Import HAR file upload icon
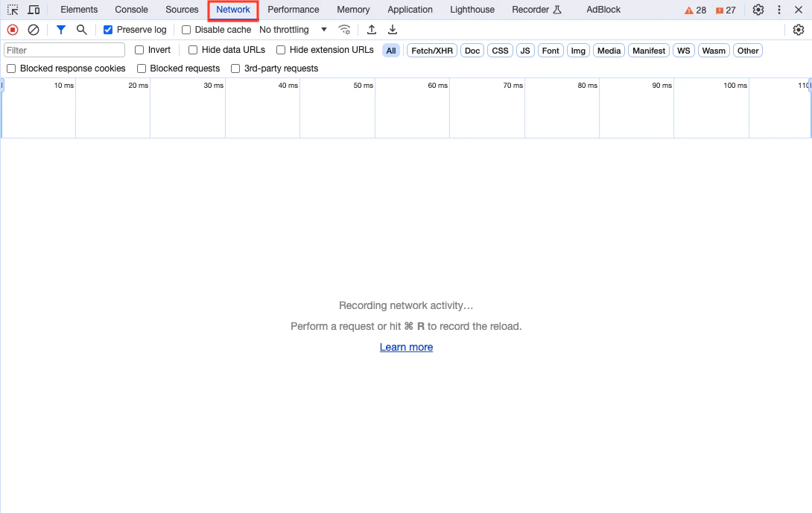This screenshot has height=513, width=812. coord(371,30)
